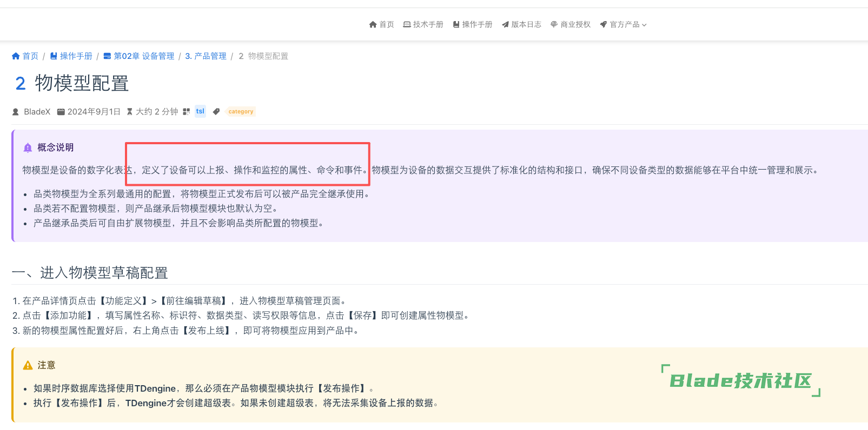Click the book icon in breadcrumb 操作手册

pos(54,56)
